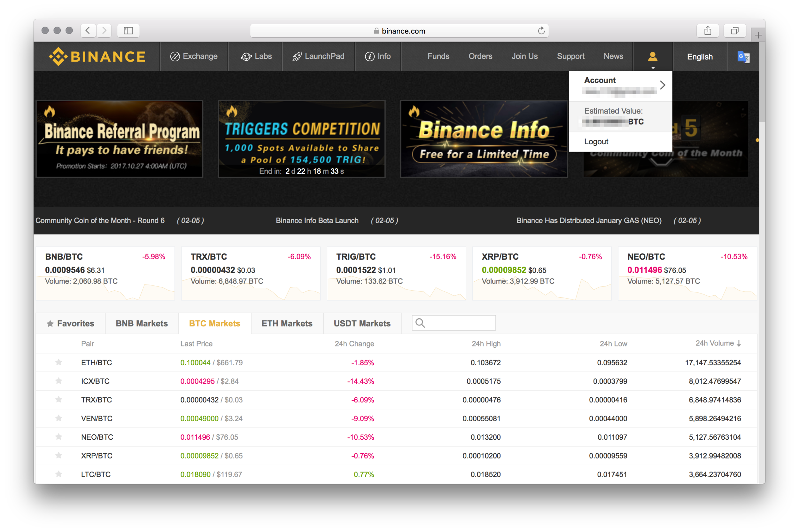Image resolution: width=799 pixels, height=532 pixels.
Task: Open Community Coin of the Month announcement
Action: point(100,221)
